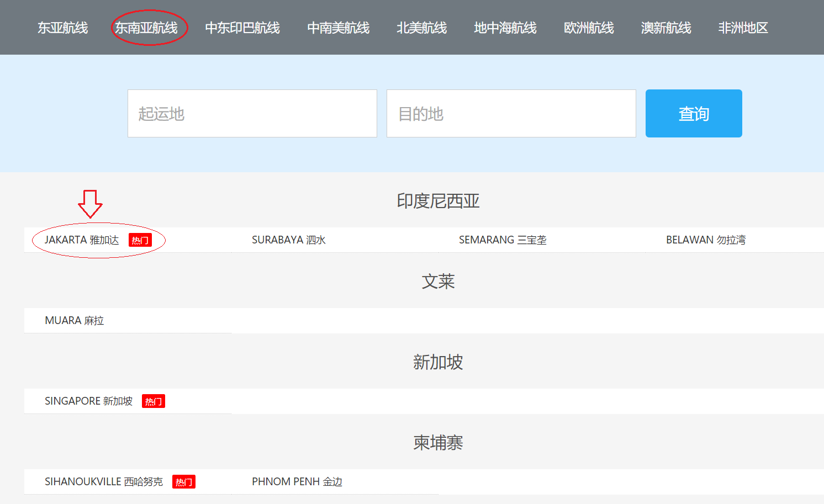This screenshot has width=824, height=504.
Task: Switch to 澳新航线 tab
Action: pyautogui.click(x=666, y=28)
